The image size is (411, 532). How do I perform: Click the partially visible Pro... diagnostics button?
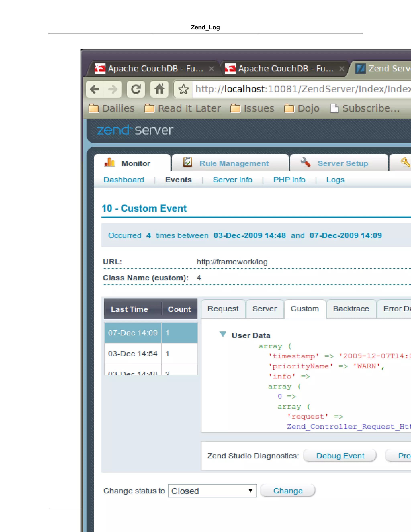pyautogui.click(x=398, y=456)
